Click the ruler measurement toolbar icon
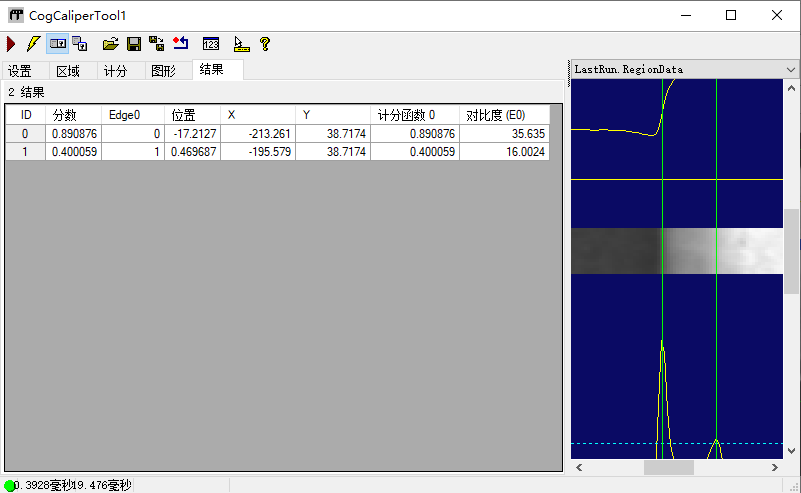This screenshot has width=801, height=493. (x=240, y=44)
